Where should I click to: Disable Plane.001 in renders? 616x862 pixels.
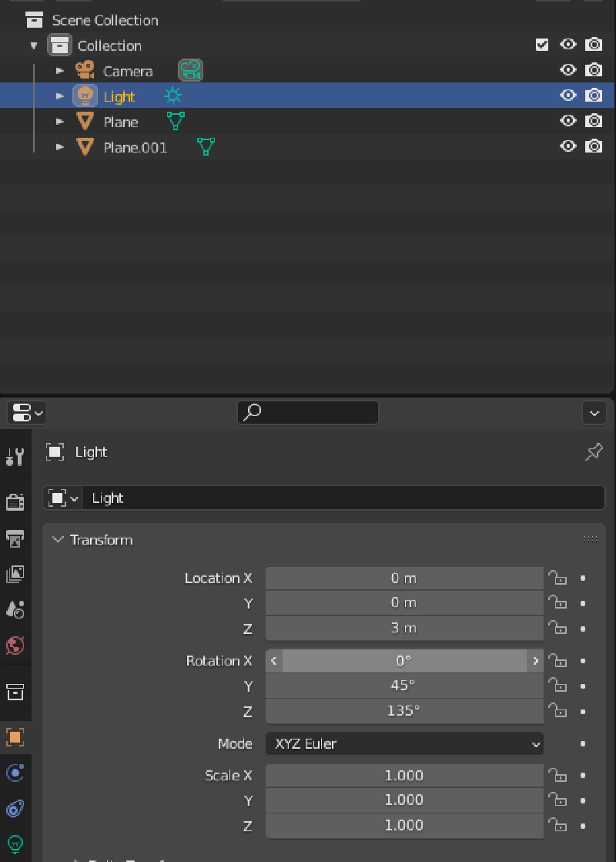pyautogui.click(x=594, y=146)
